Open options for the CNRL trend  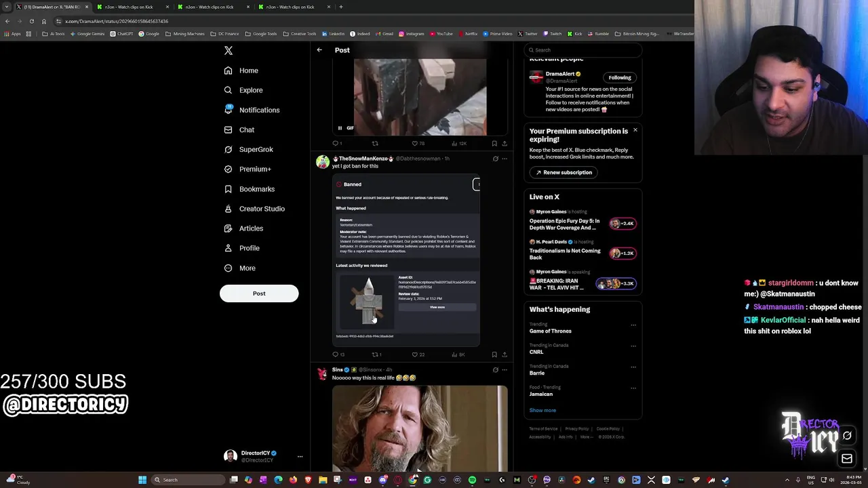(x=633, y=346)
